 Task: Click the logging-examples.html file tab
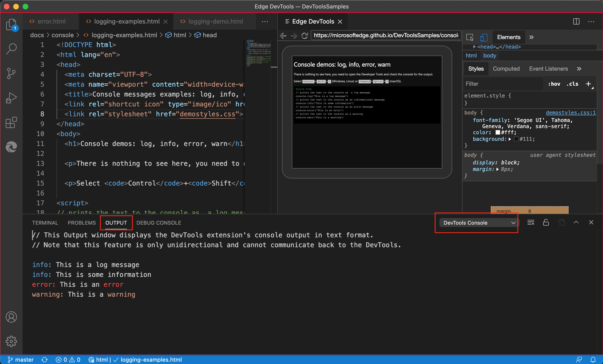[x=125, y=21]
